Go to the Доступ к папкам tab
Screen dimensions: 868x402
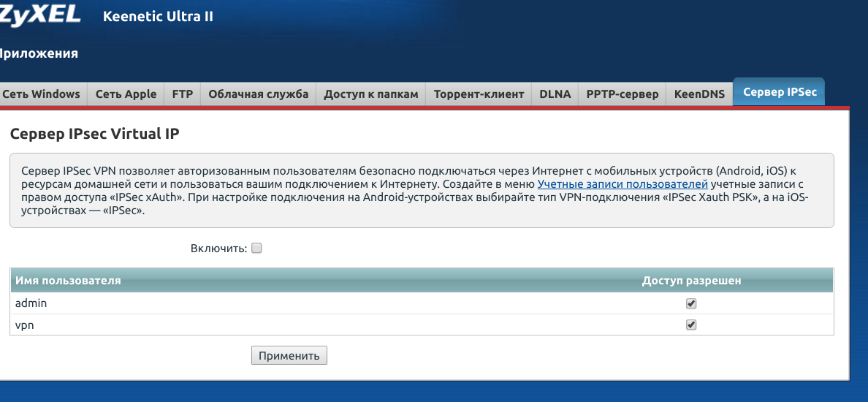click(371, 94)
